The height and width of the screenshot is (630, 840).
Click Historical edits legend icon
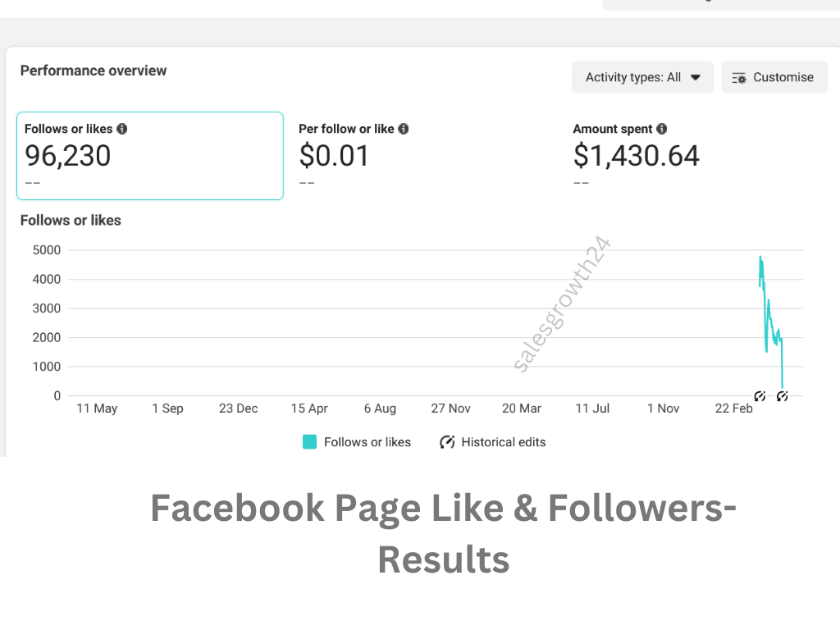point(447,442)
